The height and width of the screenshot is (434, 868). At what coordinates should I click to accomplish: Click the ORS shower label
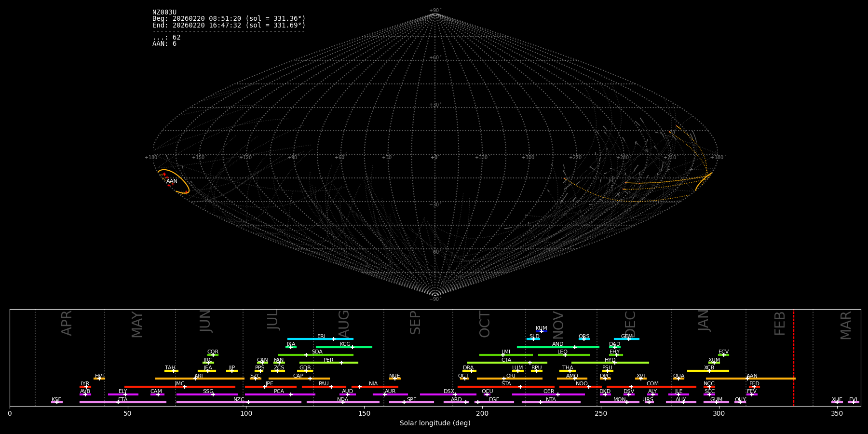(584, 337)
